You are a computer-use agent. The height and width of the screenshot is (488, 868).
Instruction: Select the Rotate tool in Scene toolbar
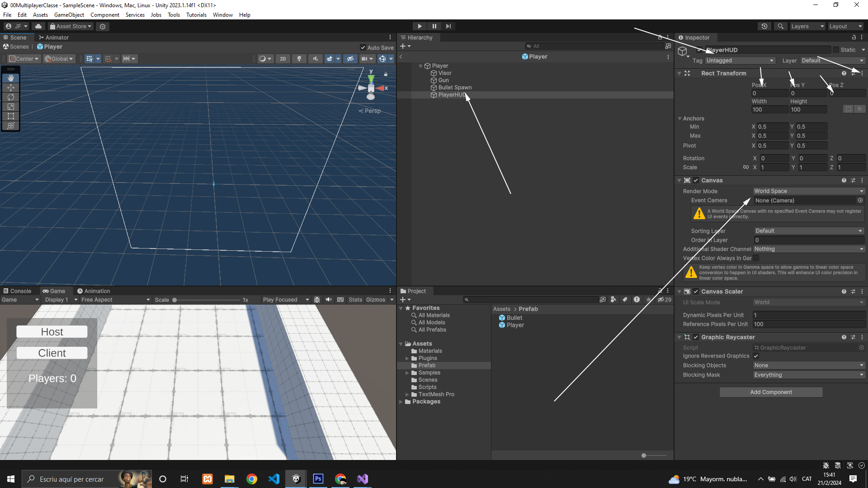[x=11, y=97]
